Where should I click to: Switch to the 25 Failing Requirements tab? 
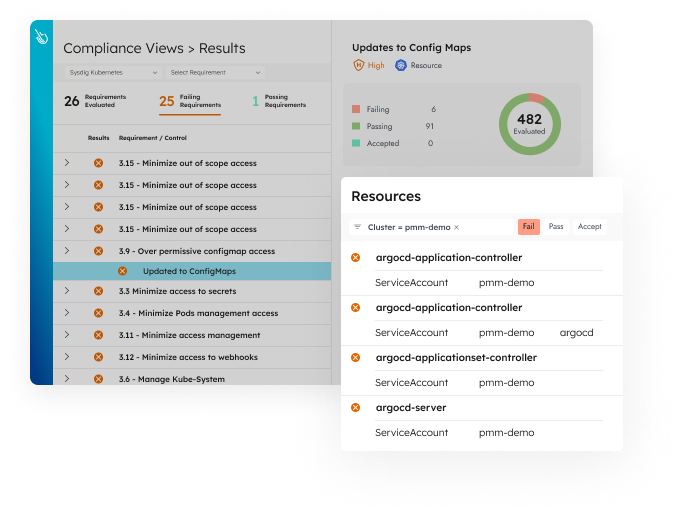(x=190, y=101)
